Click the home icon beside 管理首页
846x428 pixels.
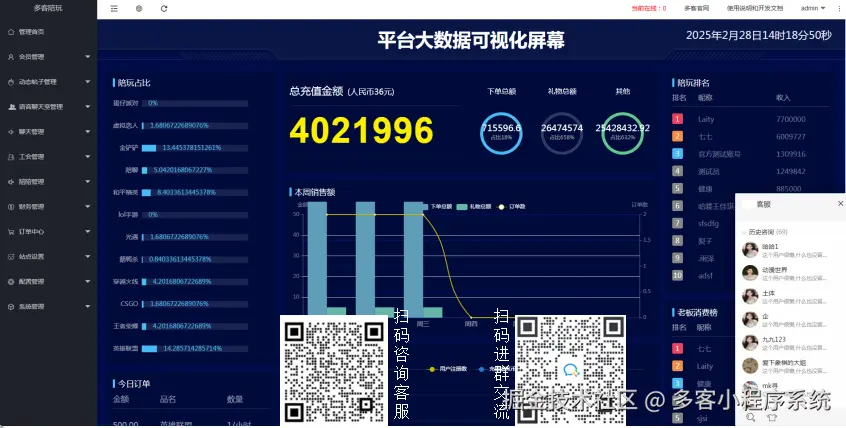click(11, 32)
